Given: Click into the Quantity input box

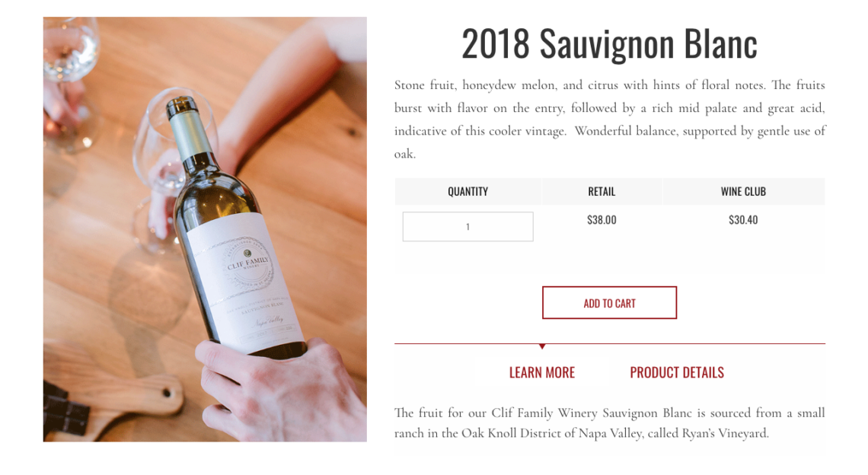Looking at the screenshot, I should 468,226.
